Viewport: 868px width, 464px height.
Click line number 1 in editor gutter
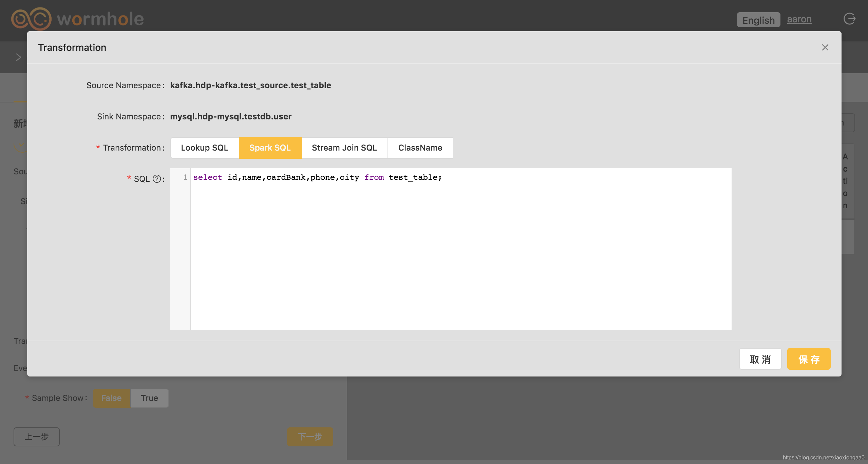pyautogui.click(x=185, y=177)
